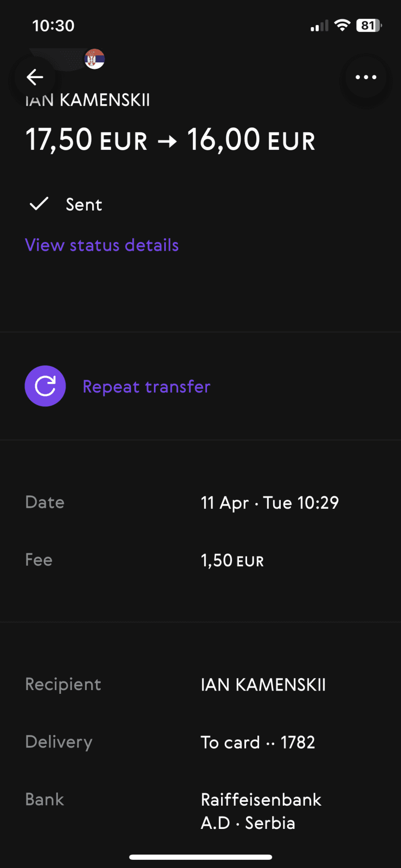The image size is (401, 868).
Task: Tap the home indicator bar
Action: pos(200,857)
